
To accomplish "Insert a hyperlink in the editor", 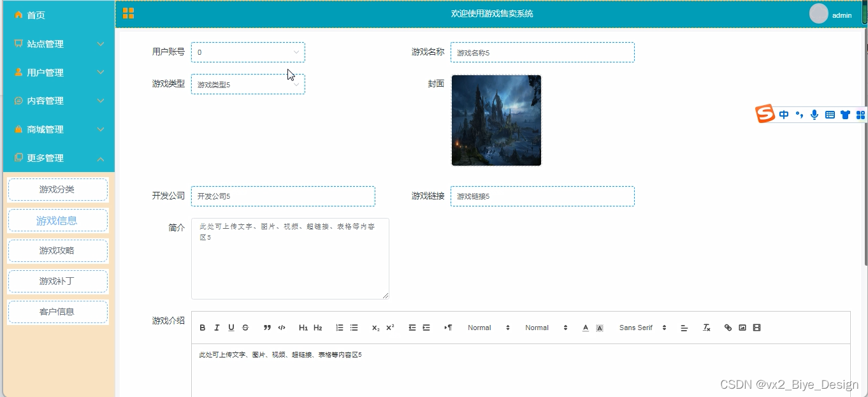I will (728, 328).
